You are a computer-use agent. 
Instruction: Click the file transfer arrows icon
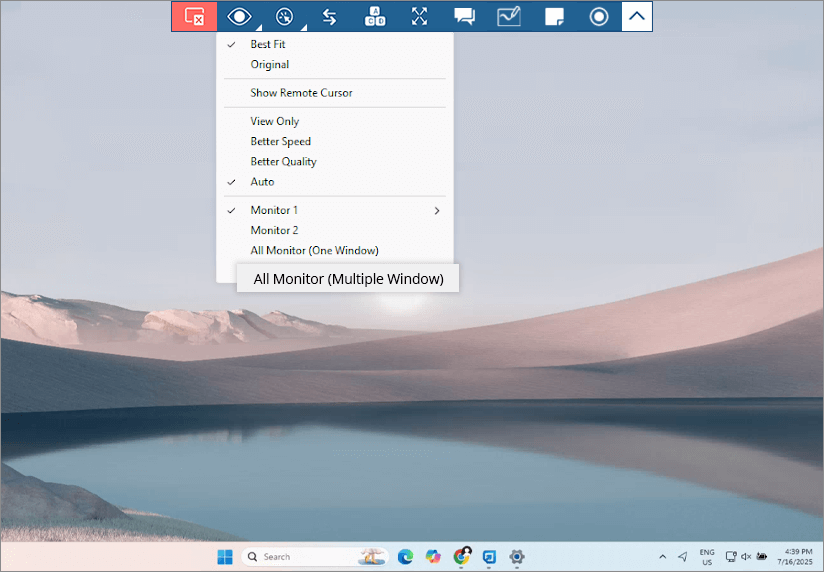(329, 16)
